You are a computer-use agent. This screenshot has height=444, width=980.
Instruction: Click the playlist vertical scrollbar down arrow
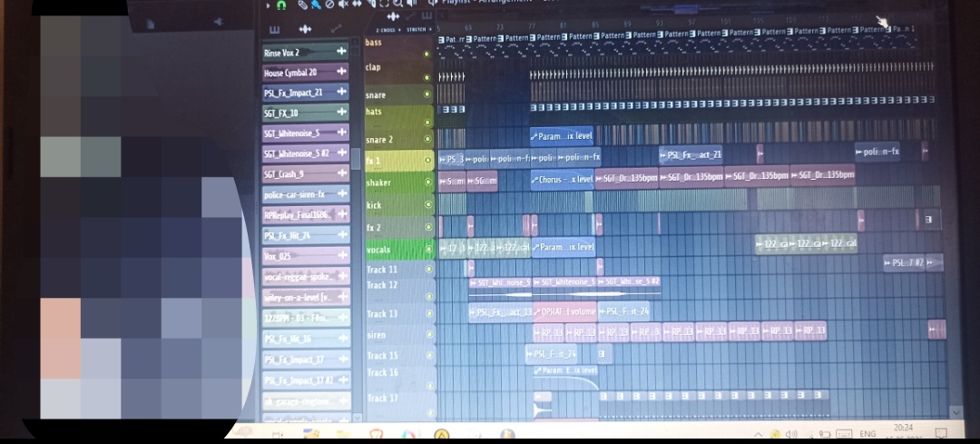point(955,412)
